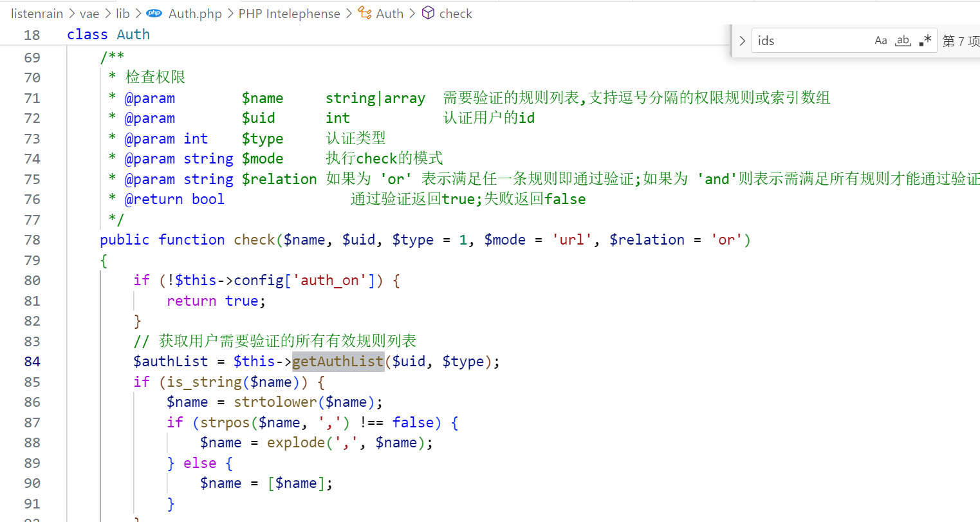Open the 'PHP Intelephense' breadcrumb item

[289, 14]
